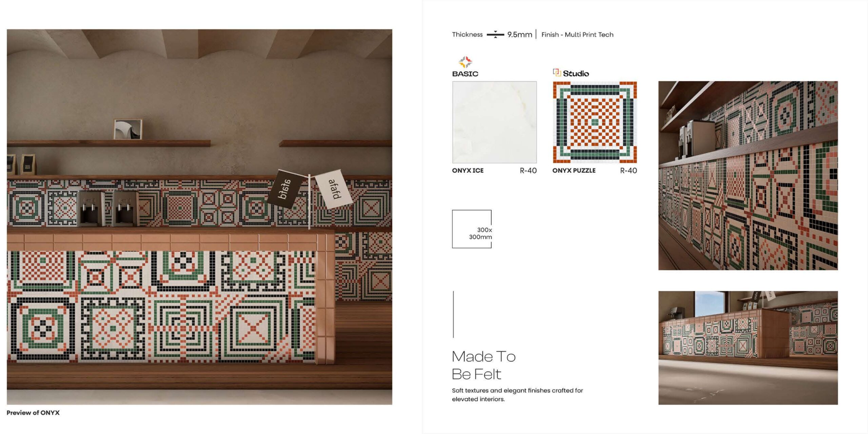The height and width of the screenshot is (434, 868).
Task: Open the large Onyx preview image
Action: (199, 217)
